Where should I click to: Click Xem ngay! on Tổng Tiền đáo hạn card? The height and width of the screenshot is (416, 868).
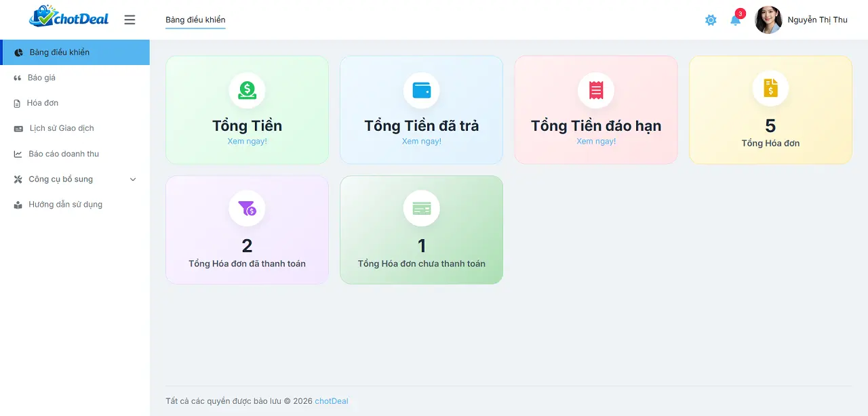pos(595,141)
